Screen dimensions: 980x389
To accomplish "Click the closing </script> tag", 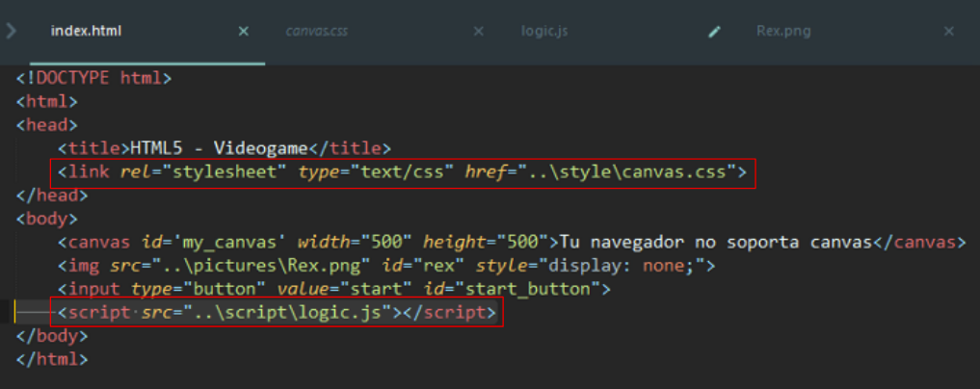I will click(449, 313).
